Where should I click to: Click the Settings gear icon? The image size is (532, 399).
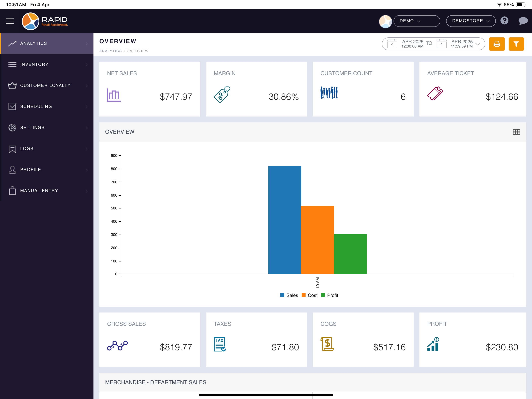point(12,128)
